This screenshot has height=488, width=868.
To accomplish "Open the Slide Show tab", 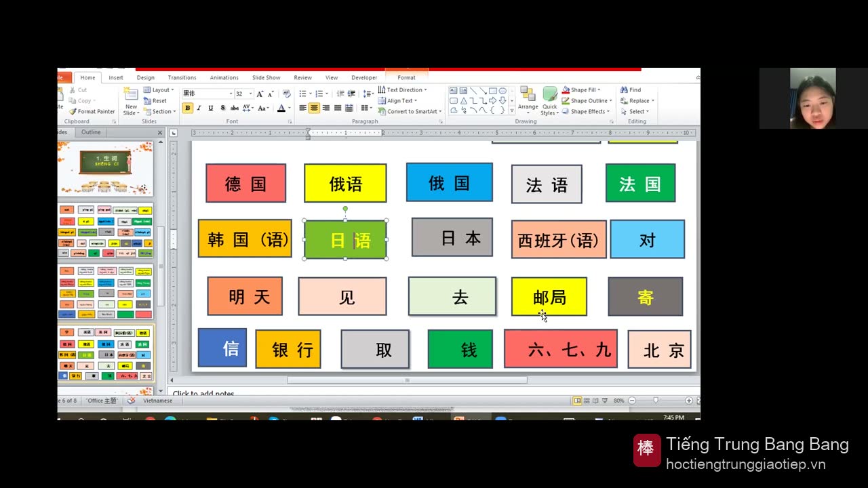I will [266, 77].
